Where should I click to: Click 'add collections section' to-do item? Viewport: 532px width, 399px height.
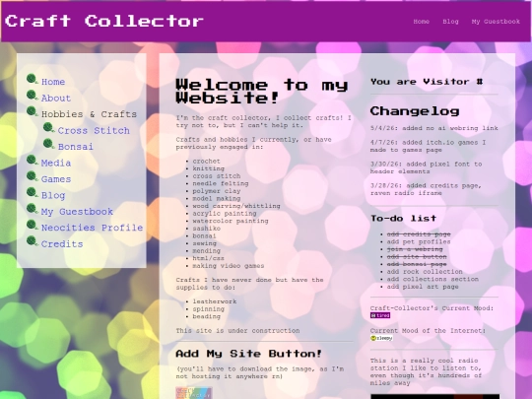coord(432,279)
